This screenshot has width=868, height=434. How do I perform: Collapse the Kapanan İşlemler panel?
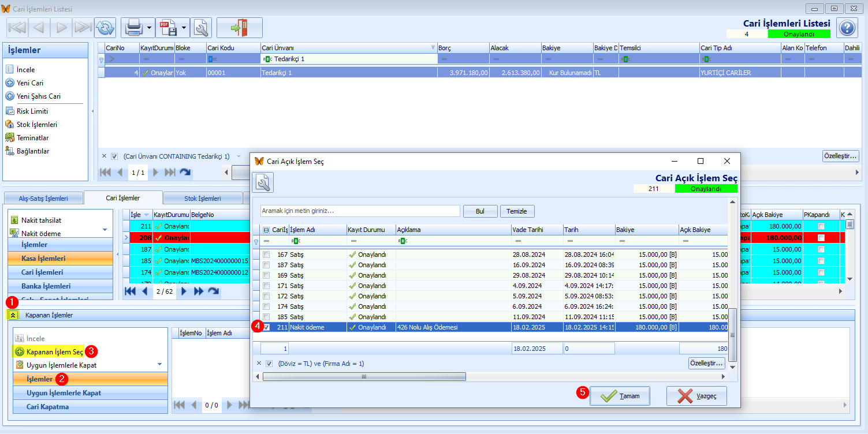tap(13, 315)
